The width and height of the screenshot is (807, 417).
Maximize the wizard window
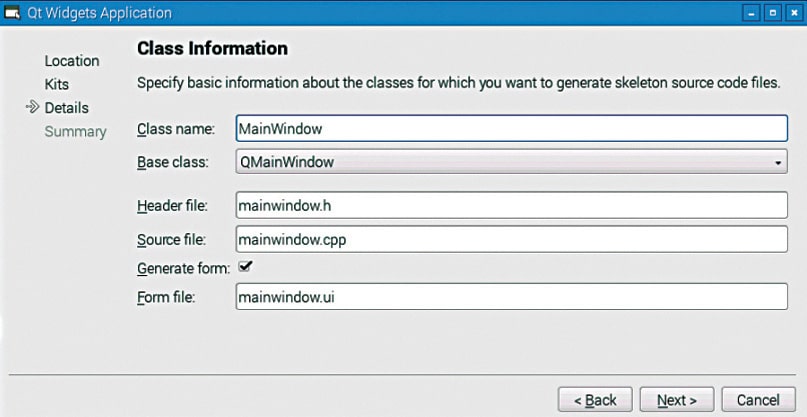pos(770,13)
